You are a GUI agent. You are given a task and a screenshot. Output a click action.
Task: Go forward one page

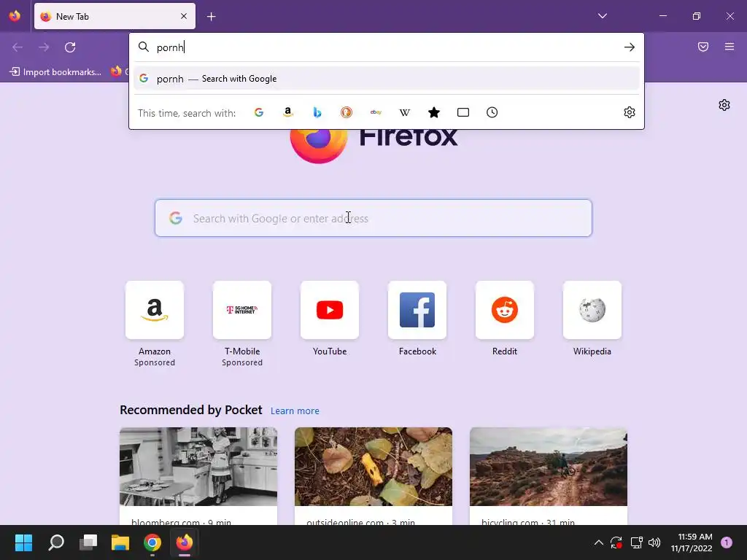[x=44, y=47]
